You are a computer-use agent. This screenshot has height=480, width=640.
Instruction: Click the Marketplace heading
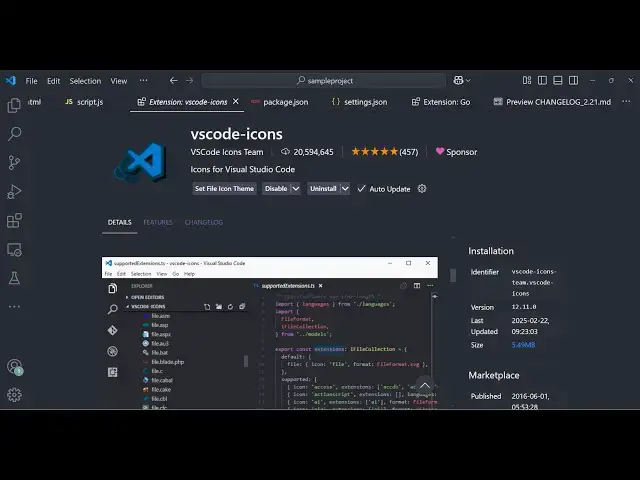(494, 375)
